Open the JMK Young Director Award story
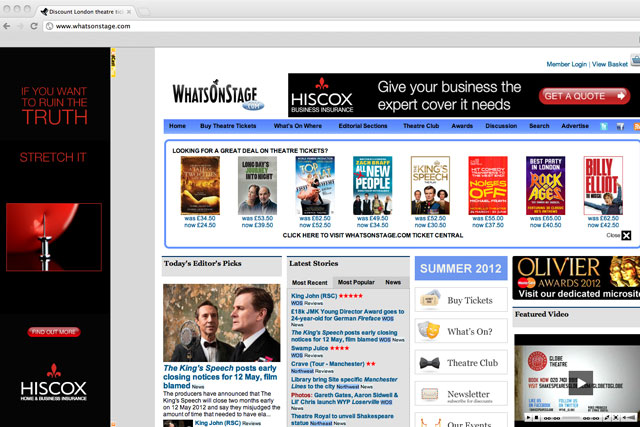Screen dimensions: 640x427 pyautogui.click(x=347, y=315)
